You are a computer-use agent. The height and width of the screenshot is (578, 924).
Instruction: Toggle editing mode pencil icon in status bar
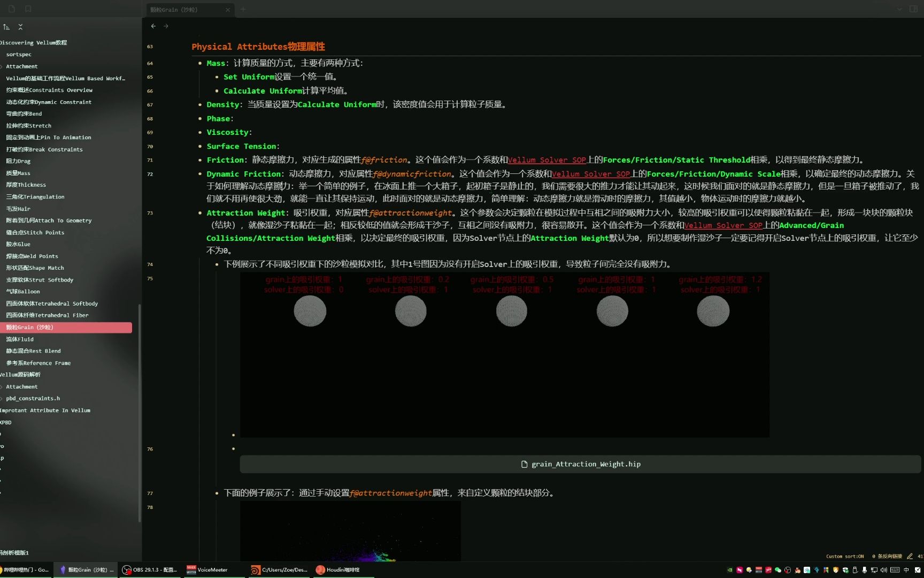(x=910, y=557)
